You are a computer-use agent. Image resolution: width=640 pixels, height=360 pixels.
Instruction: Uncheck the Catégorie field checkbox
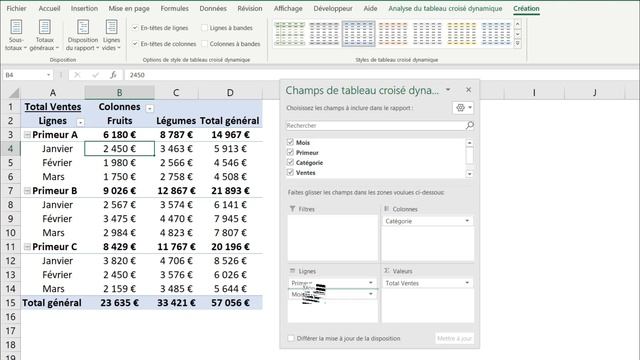(x=290, y=162)
